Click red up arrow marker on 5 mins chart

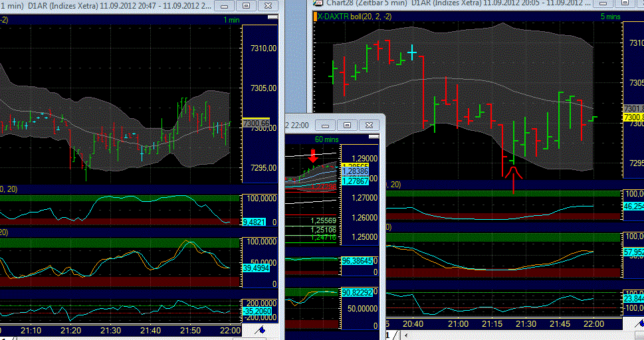[x=513, y=179]
